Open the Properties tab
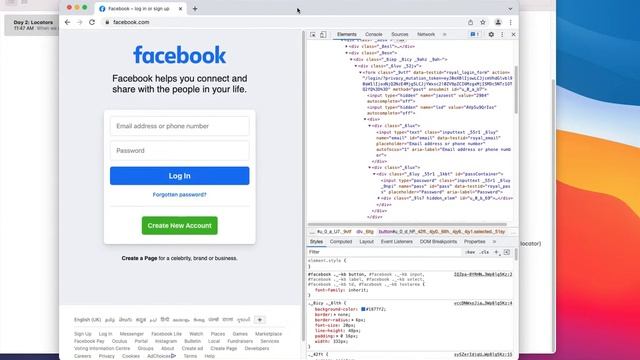 pyautogui.click(x=474, y=242)
